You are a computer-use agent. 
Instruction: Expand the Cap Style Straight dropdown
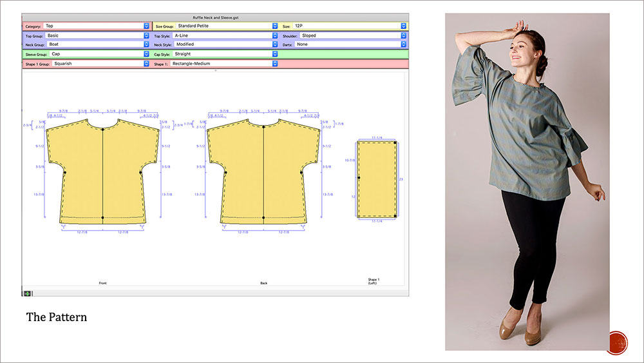click(225, 55)
